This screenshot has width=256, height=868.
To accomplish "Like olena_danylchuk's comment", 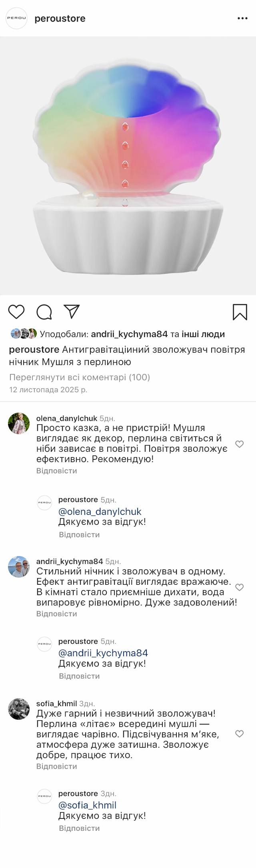I will [239, 444].
